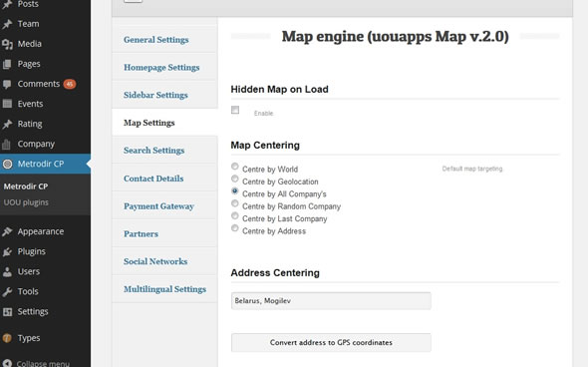The image size is (588, 367).
Task: Open the Search Settings tab
Action: [164, 151]
